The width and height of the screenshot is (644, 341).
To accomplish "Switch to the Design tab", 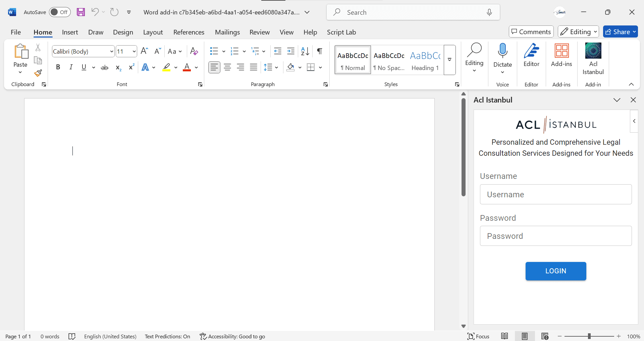I will point(123,32).
